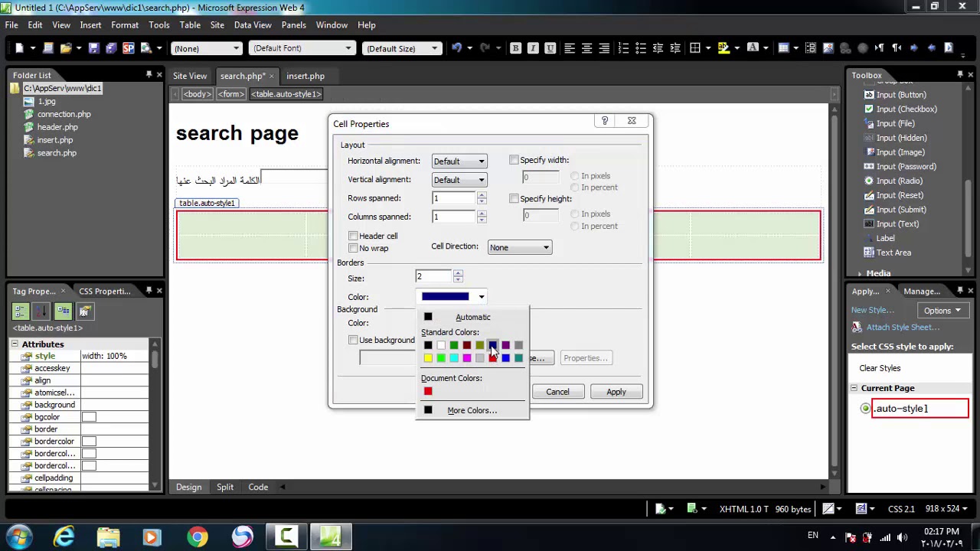Click first icon in Tag Properties toolbar

click(21, 311)
